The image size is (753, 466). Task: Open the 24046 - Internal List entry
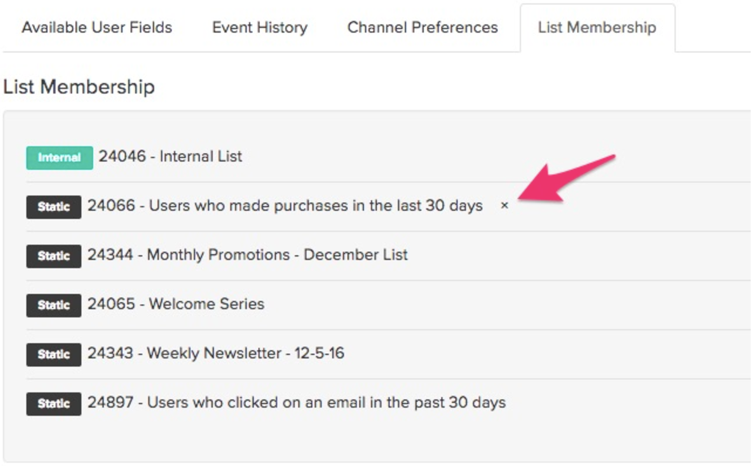tap(170, 157)
